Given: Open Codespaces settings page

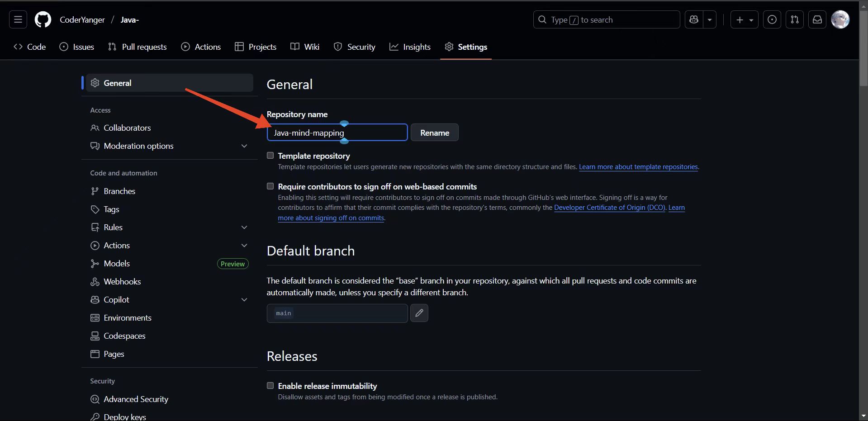Looking at the screenshot, I should [x=170, y=336].
